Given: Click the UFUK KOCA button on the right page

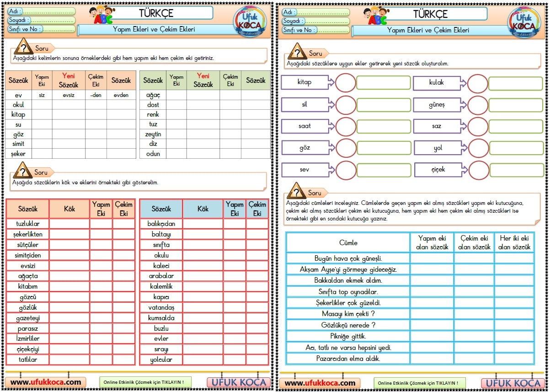Looking at the screenshot, I should (512, 383).
